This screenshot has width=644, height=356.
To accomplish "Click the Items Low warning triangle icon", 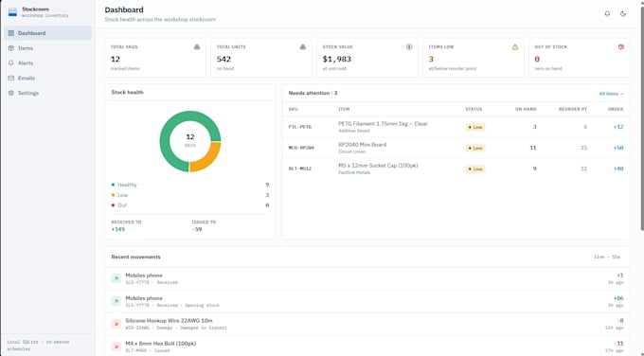I will pyautogui.click(x=515, y=47).
